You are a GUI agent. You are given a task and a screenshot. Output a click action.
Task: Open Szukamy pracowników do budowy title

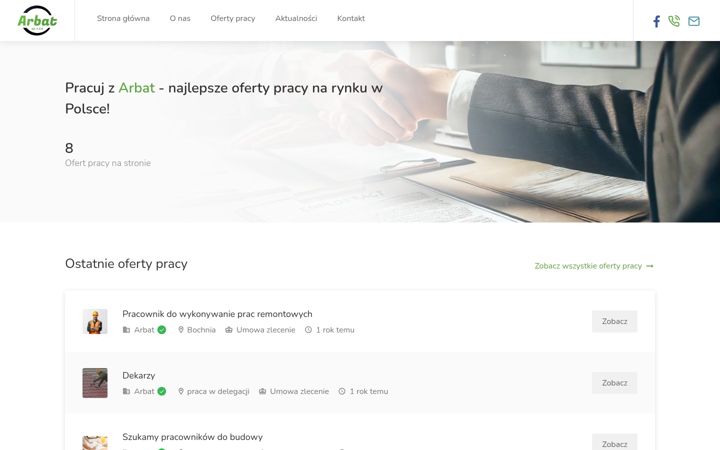point(192,437)
